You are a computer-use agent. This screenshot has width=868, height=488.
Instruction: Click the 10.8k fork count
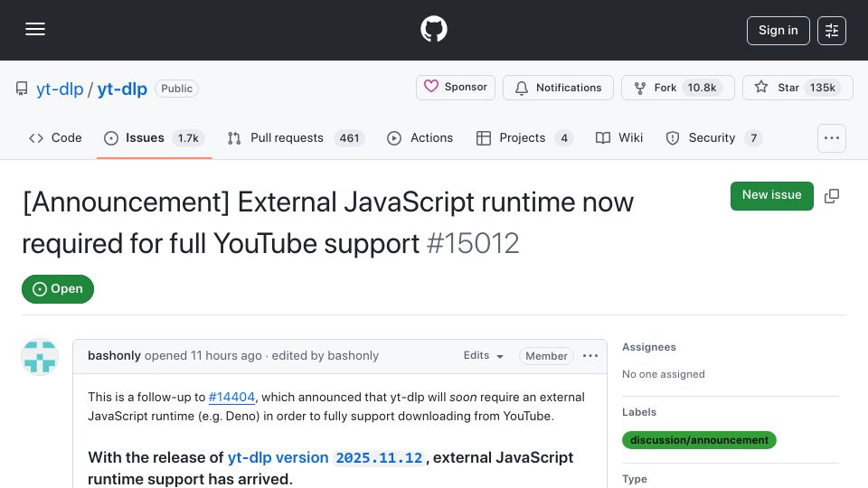pos(702,88)
